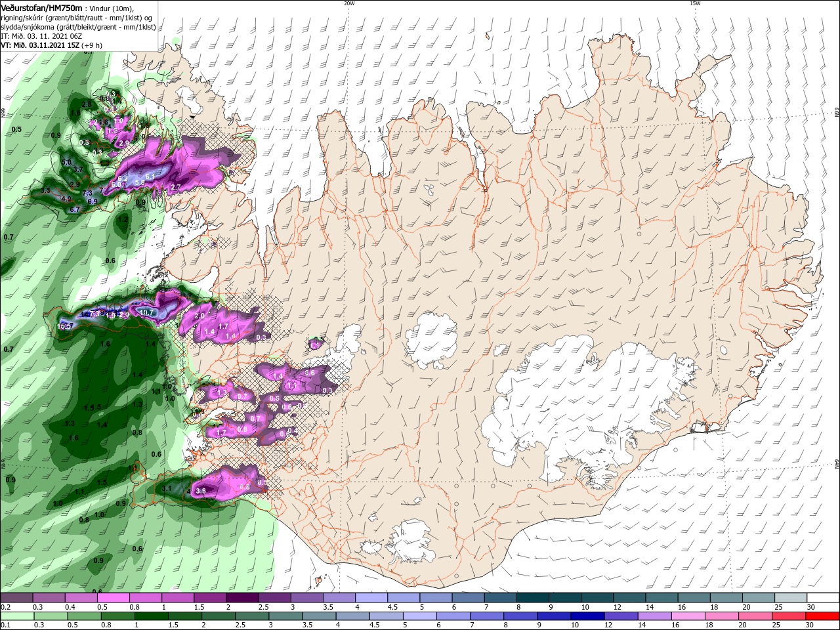Viewport: 840px width, 630px height.
Task: Click the 7.3 rain value in the Westfjords
Action: [89, 193]
